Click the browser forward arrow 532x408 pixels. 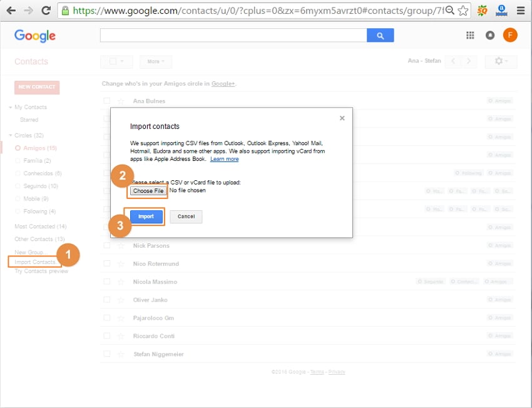tap(29, 11)
